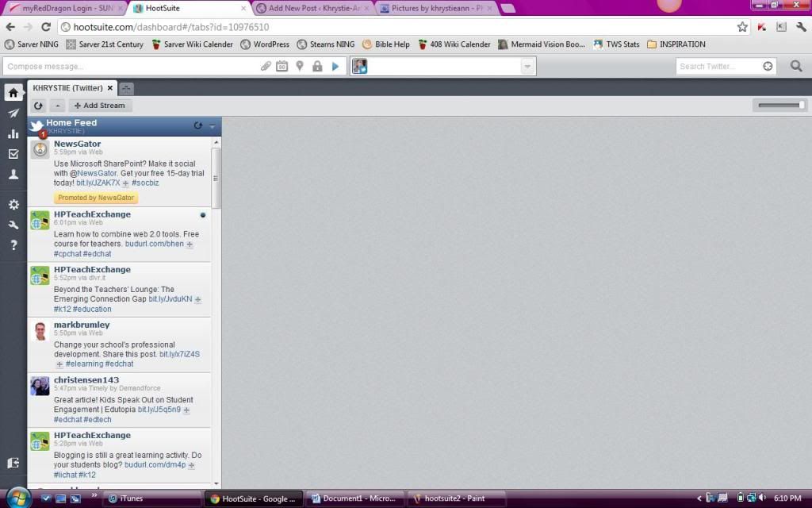Click the #socbiz hashtag

pos(145,183)
